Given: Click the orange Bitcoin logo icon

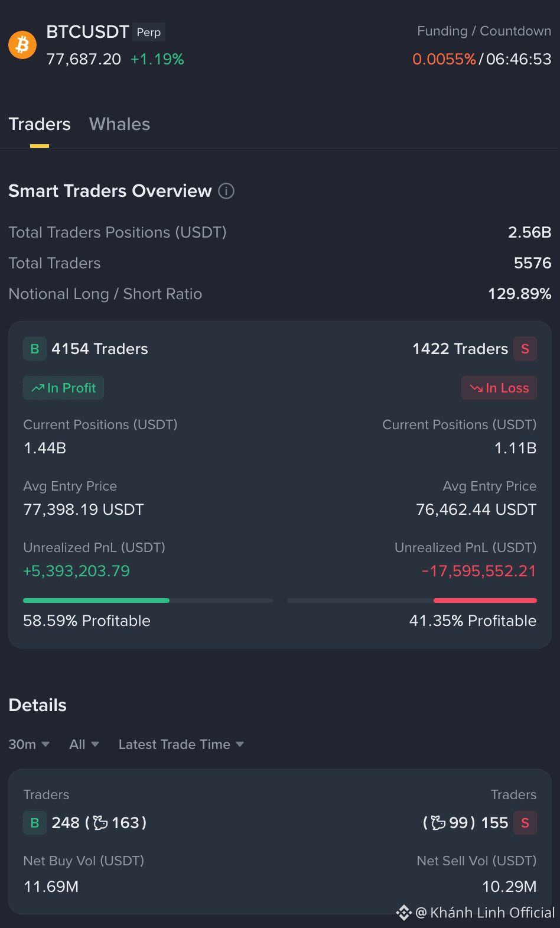Looking at the screenshot, I should (x=22, y=45).
